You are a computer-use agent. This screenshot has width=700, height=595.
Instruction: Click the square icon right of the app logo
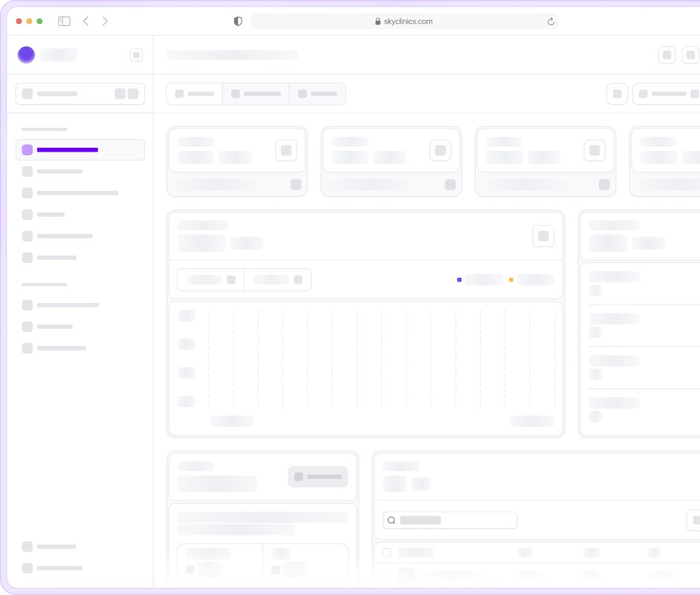point(136,54)
